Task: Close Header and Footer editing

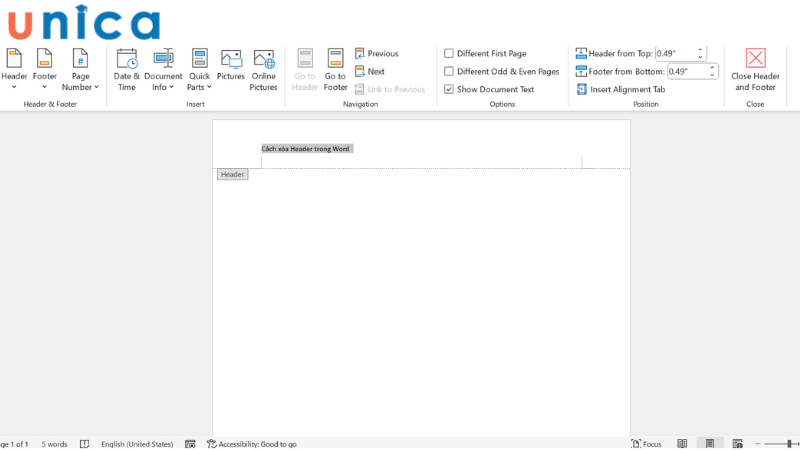Action: [x=755, y=69]
